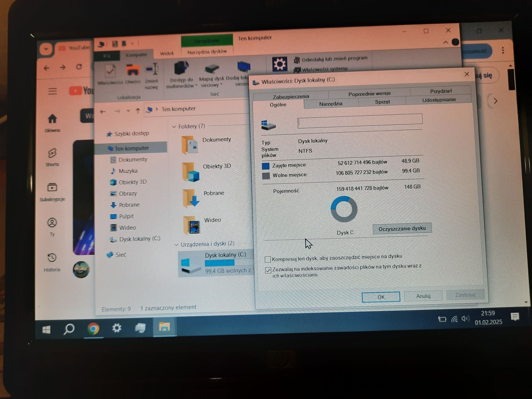Switch to the Komputer ribbon tab
Screen dimensions: 532x399
pyautogui.click(x=136, y=55)
